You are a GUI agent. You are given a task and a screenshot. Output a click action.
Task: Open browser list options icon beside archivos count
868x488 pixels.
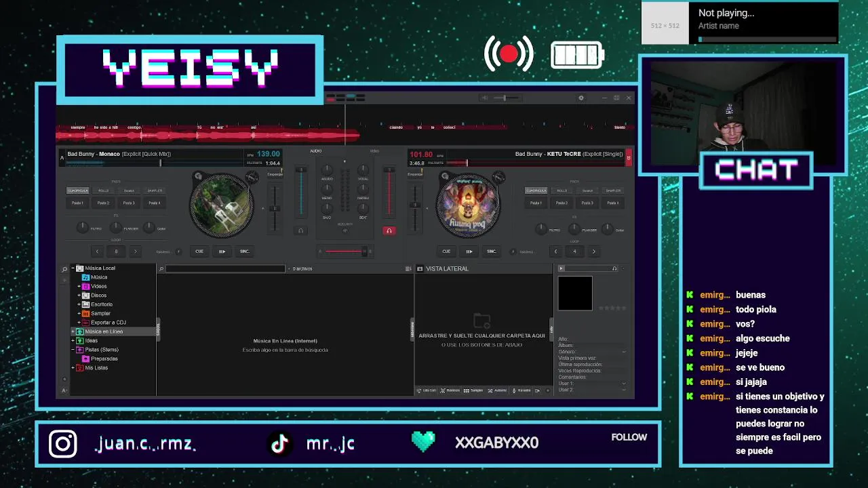coord(408,269)
